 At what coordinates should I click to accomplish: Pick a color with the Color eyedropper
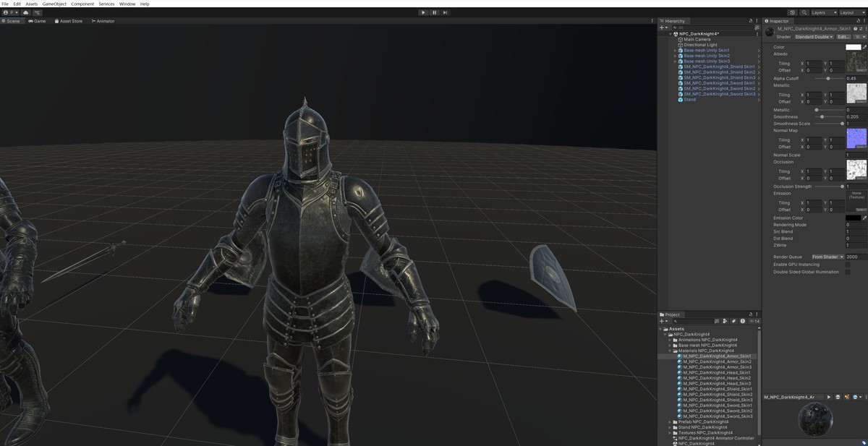[x=864, y=47]
